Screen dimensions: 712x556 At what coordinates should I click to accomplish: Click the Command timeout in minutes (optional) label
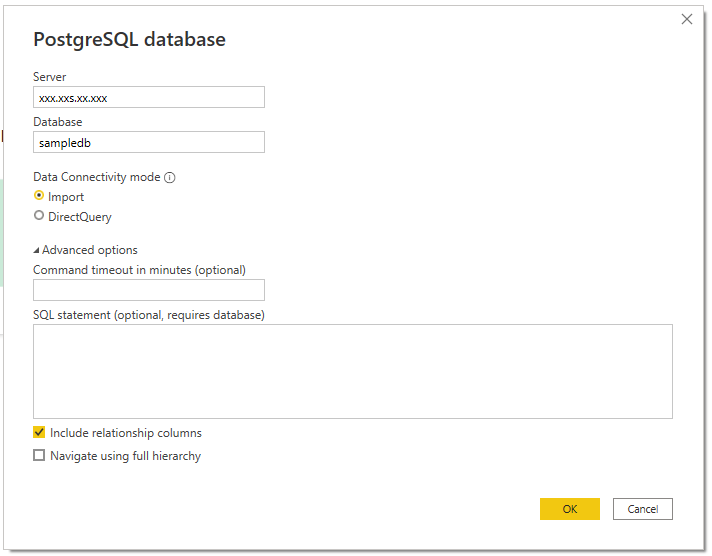pos(139,270)
